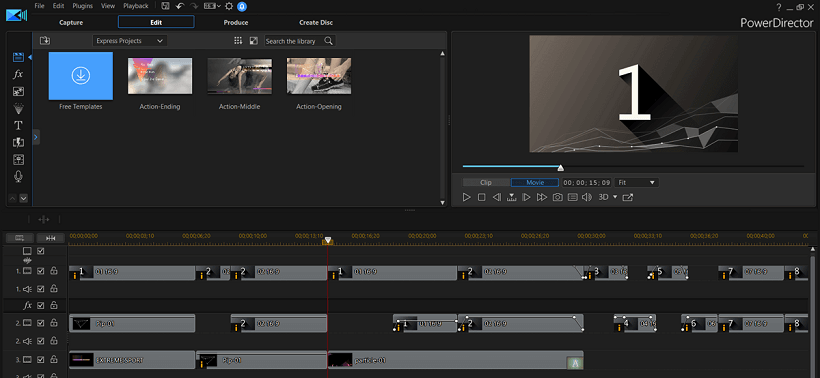Image resolution: width=820 pixels, height=378 pixels.
Task: Open preferences gear icon
Action: [229, 6]
